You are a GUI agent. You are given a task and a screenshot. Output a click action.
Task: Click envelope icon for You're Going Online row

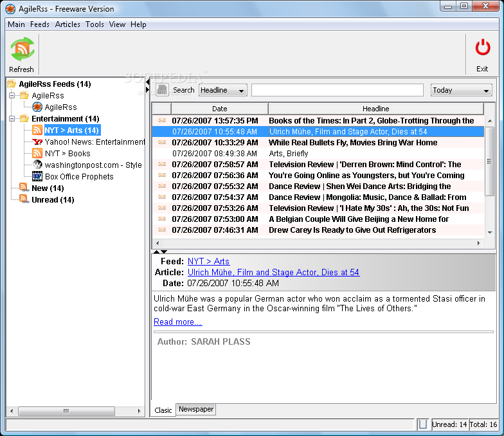tap(162, 175)
